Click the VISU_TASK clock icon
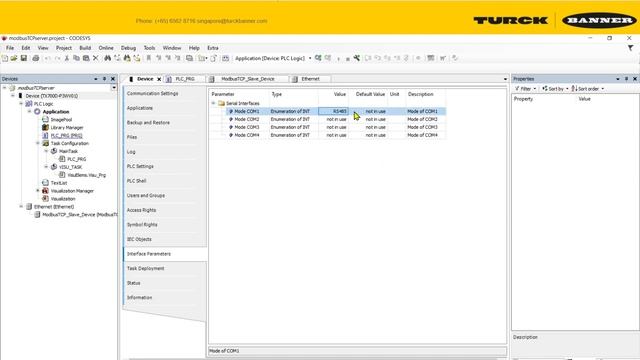 click(x=53, y=167)
